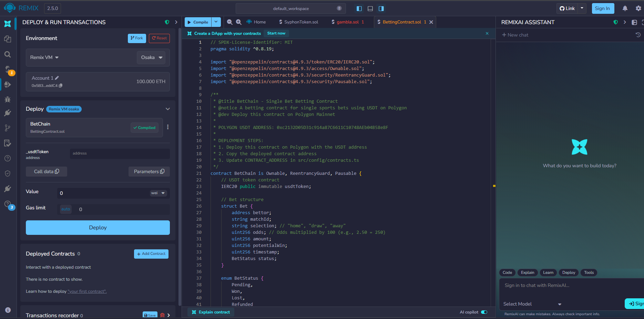Image resolution: width=644 pixels, height=319 pixels.
Task: Click trash icon in Transactions recorder
Action: [162, 315]
